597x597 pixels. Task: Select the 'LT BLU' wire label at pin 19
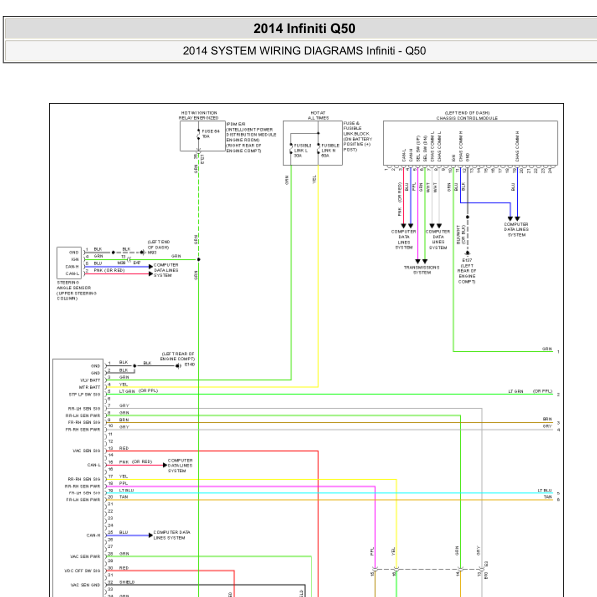(126, 490)
